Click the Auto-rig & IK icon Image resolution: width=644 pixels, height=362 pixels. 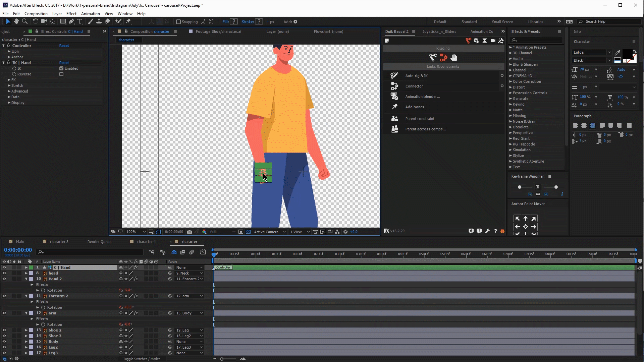click(x=394, y=76)
